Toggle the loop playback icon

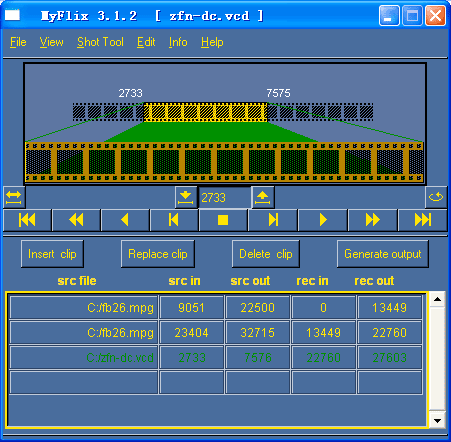pos(436,197)
